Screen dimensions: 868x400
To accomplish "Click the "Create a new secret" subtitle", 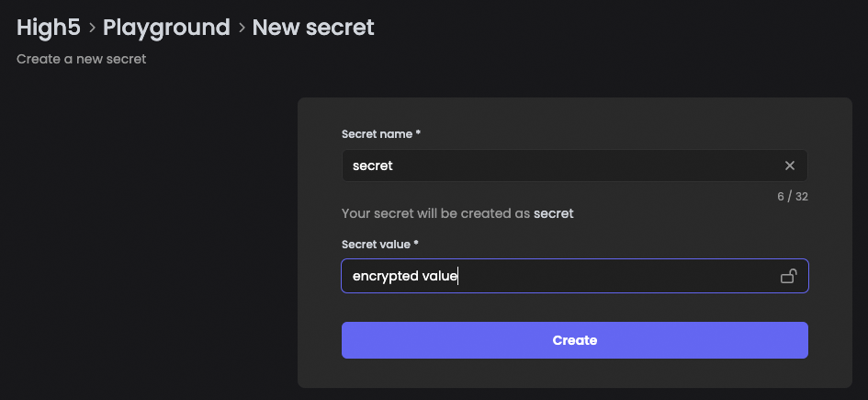I will [x=82, y=60].
